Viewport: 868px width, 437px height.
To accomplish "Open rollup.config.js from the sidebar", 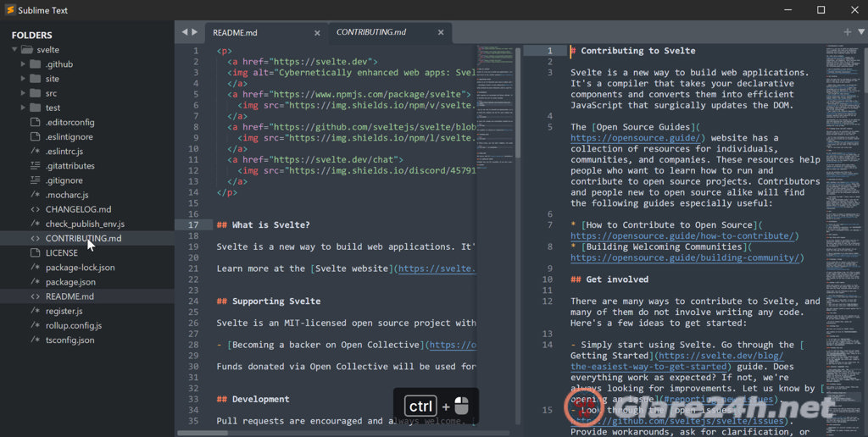I will pos(74,325).
